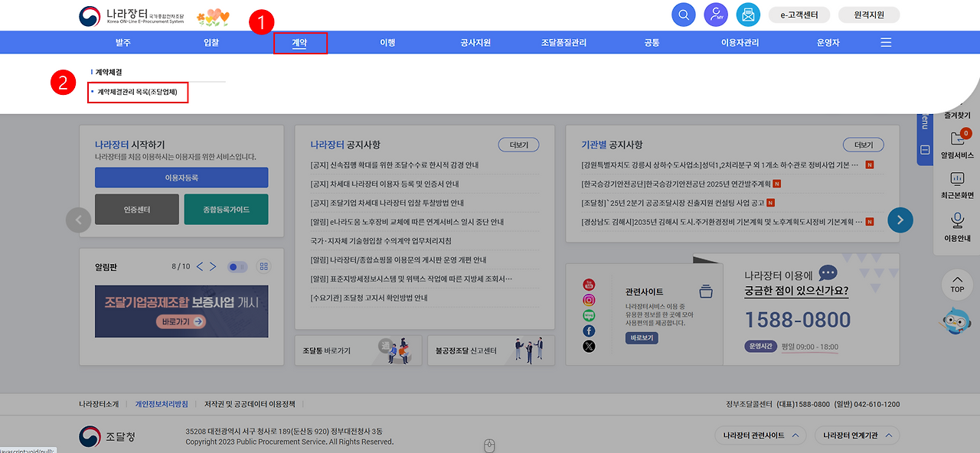
Task: Open the envelope mail icon in header
Action: point(748,15)
